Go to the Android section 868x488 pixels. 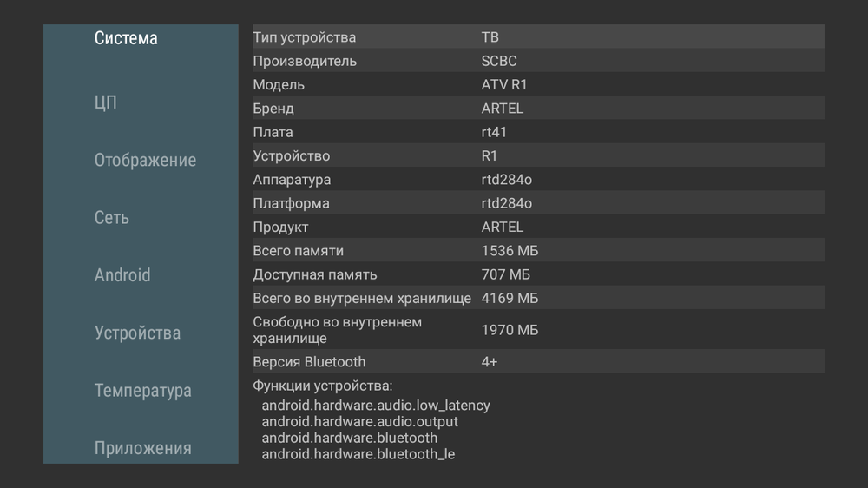[x=122, y=275]
